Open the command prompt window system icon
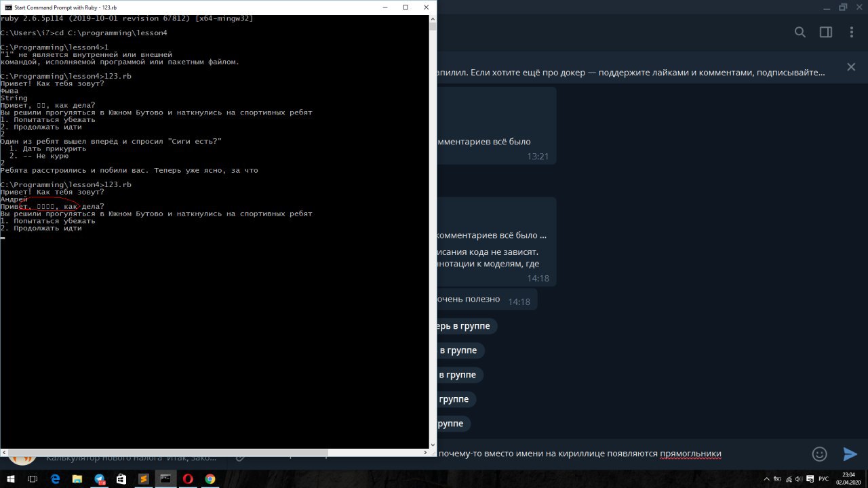The height and width of the screenshot is (488, 868). [7, 7]
